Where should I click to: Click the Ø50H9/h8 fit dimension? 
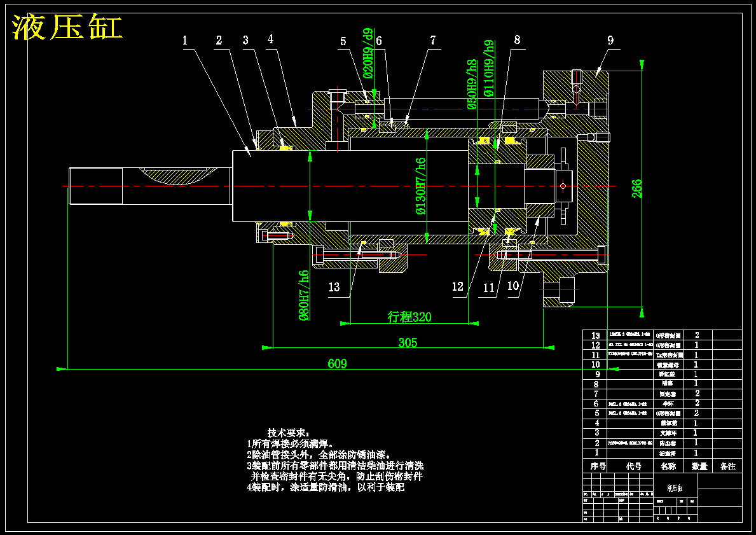(x=472, y=85)
